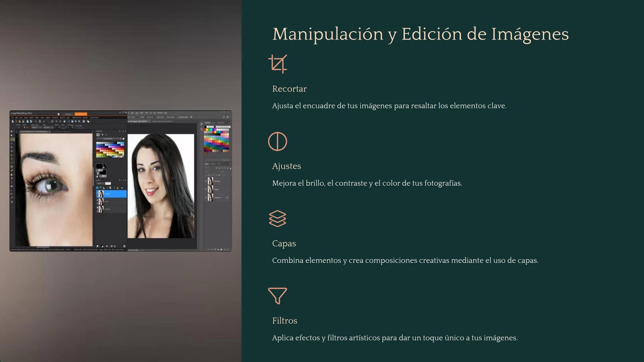The height and width of the screenshot is (362, 644).
Task: Switch to the orange Edit workspace tab
Action: click(81, 114)
